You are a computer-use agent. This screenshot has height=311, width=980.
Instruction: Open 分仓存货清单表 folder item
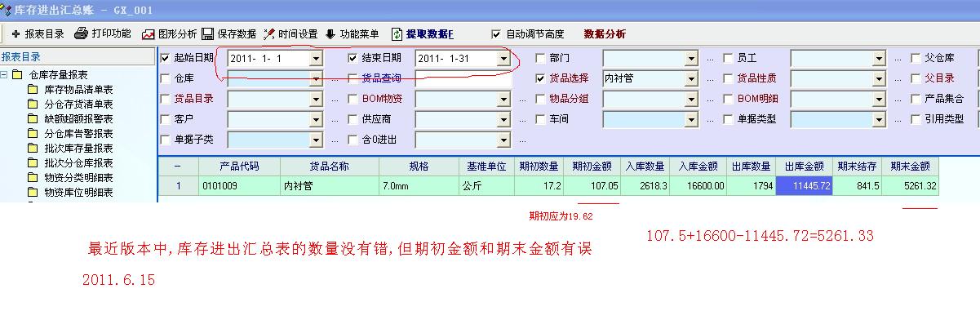[x=78, y=104]
